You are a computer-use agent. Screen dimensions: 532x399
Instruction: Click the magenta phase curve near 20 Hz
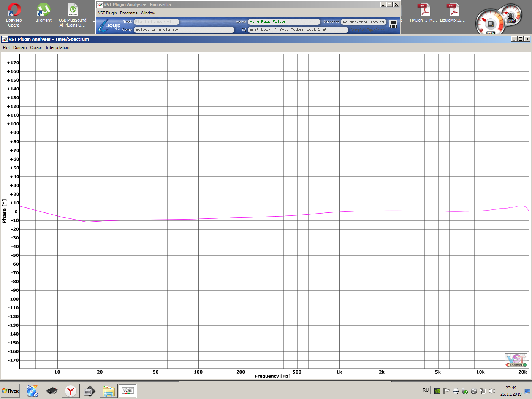[100, 221]
